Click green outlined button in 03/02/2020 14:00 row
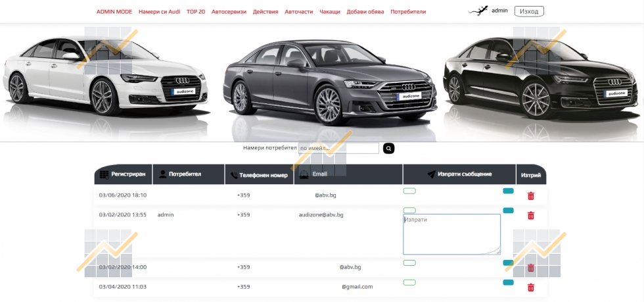Screen dimensions: 644x302 coord(409,263)
